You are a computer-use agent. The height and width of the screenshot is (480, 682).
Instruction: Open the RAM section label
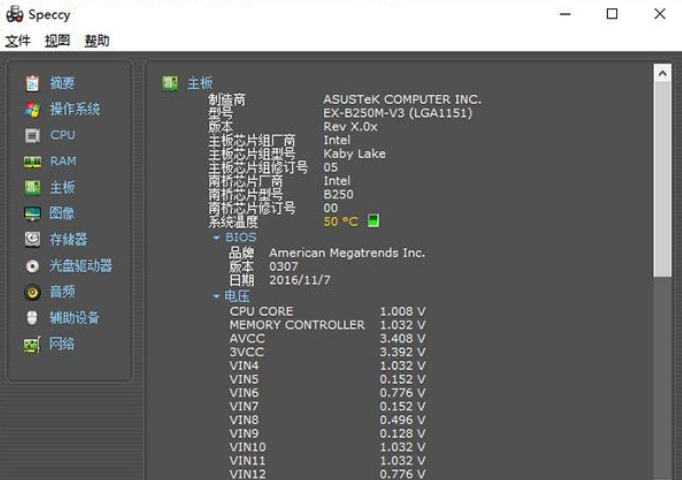point(63,161)
